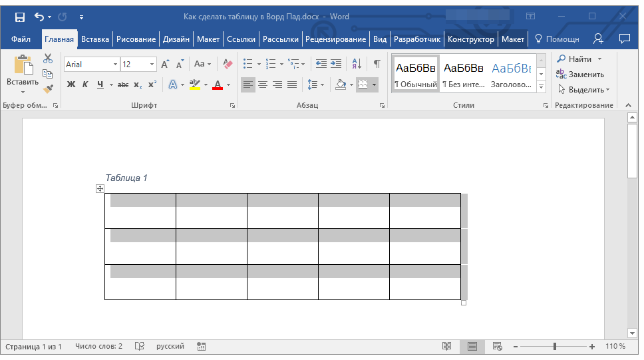644x360 pixels.
Task: Toggle left text alignment
Action: pyautogui.click(x=248, y=85)
